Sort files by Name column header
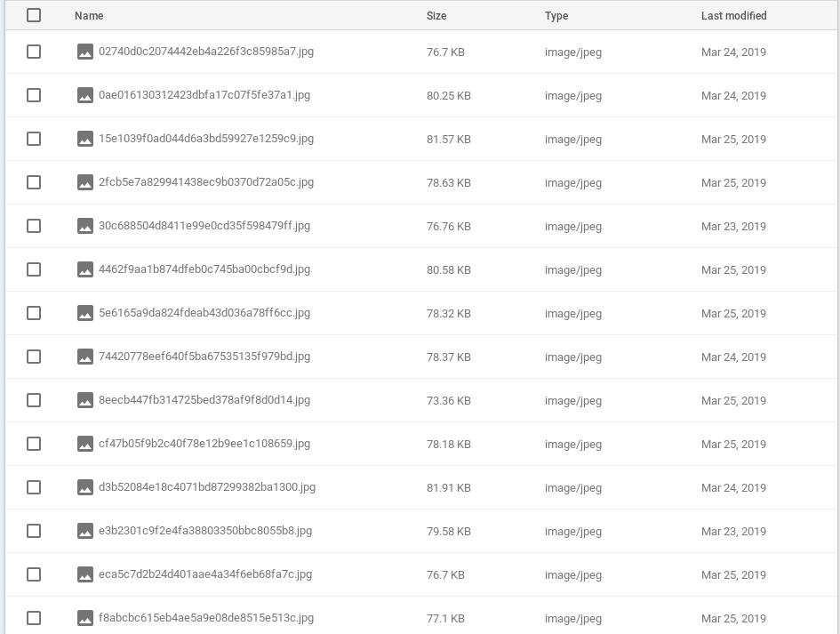 (89, 15)
